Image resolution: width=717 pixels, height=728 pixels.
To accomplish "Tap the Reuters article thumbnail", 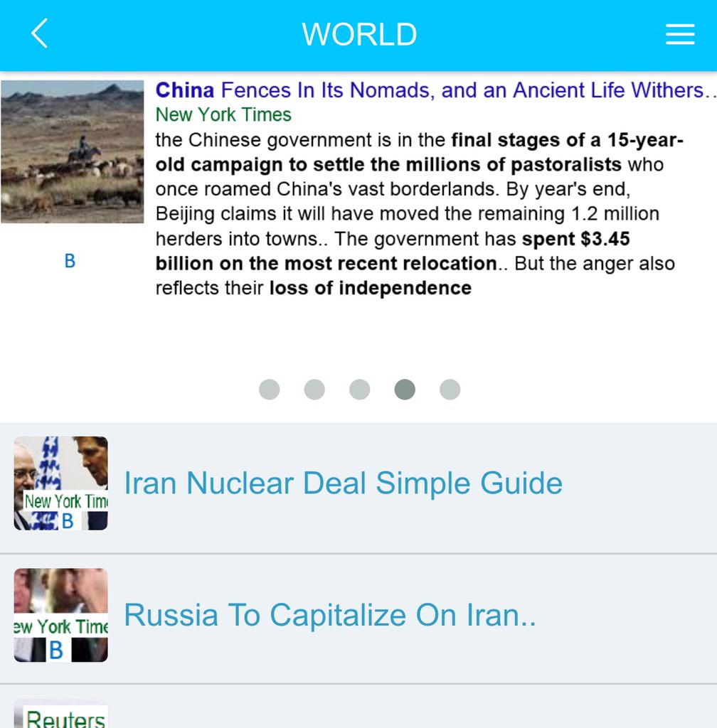I will (x=61, y=714).
